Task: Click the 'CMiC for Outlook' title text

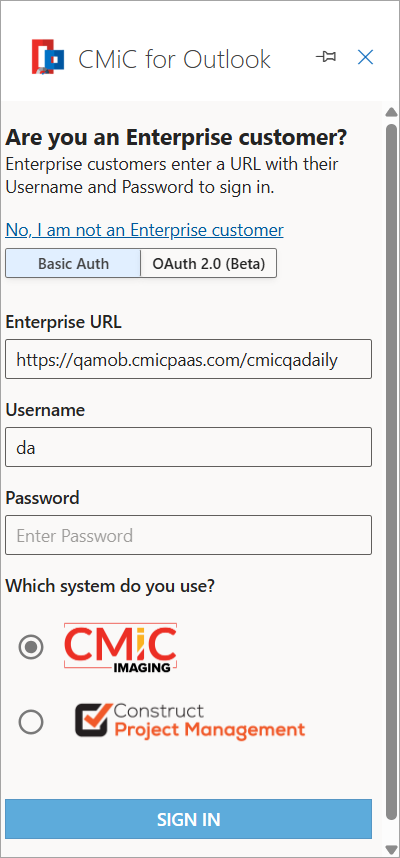Action: click(x=175, y=59)
